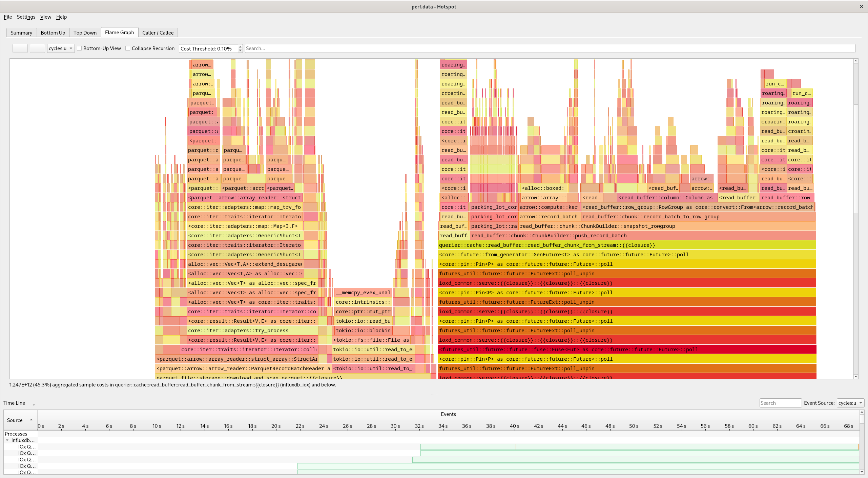Select the tokio::io::blockin frame
The height and width of the screenshot is (478, 868).
coord(363,331)
